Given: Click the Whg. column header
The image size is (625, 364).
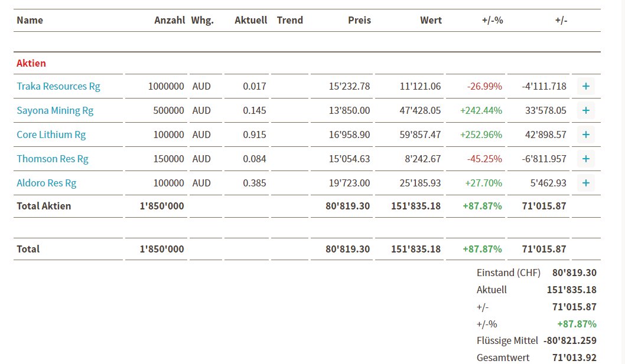Looking at the screenshot, I should (x=203, y=20).
